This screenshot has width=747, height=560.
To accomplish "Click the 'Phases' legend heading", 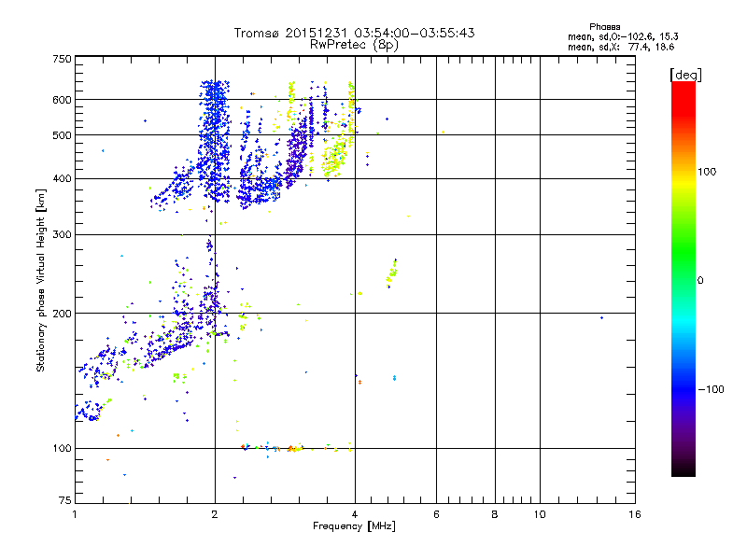I will tap(604, 27).
